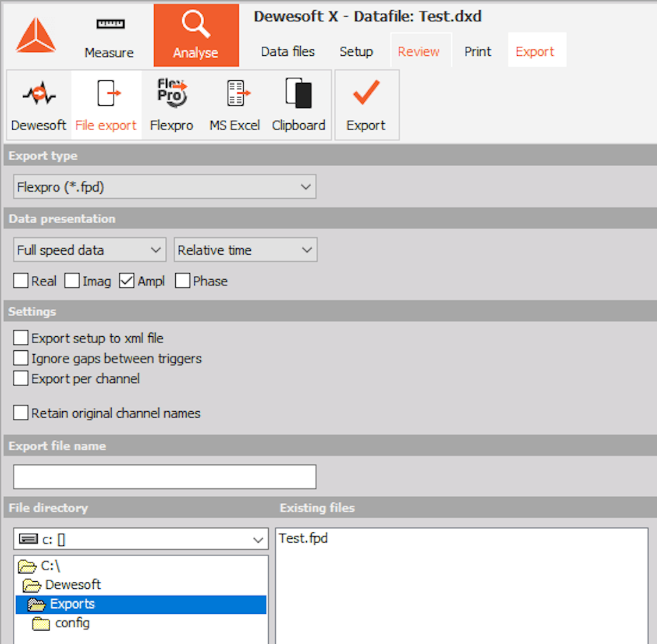
Task: Check Retain original channel names
Action: pyautogui.click(x=21, y=413)
